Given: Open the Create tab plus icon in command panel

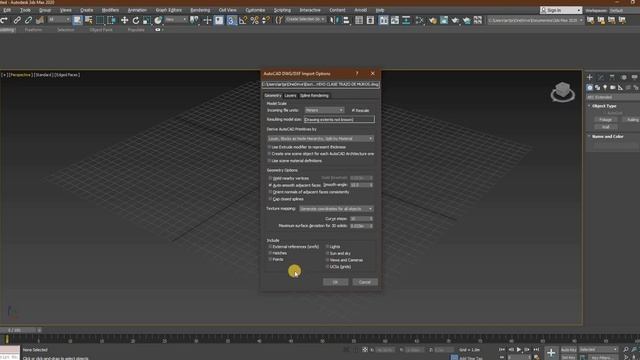Looking at the screenshot, I should (x=589, y=77).
